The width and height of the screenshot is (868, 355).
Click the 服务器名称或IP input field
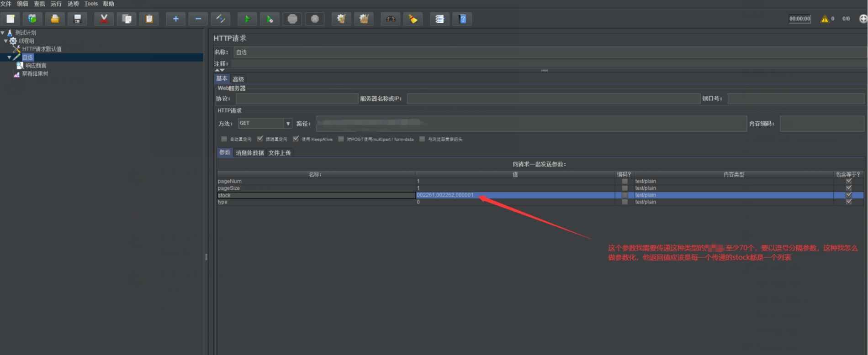pyautogui.click(x=553, y=99)
